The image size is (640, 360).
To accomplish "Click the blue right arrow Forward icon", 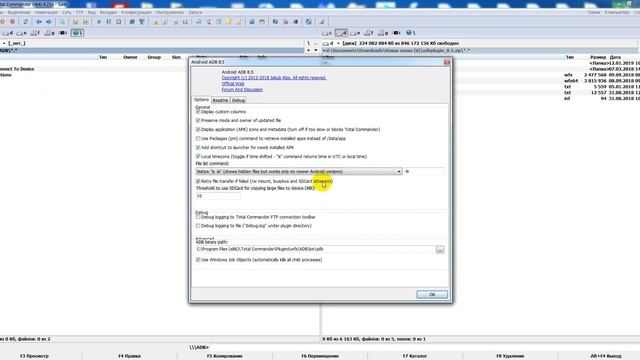I will pos(49,22).
